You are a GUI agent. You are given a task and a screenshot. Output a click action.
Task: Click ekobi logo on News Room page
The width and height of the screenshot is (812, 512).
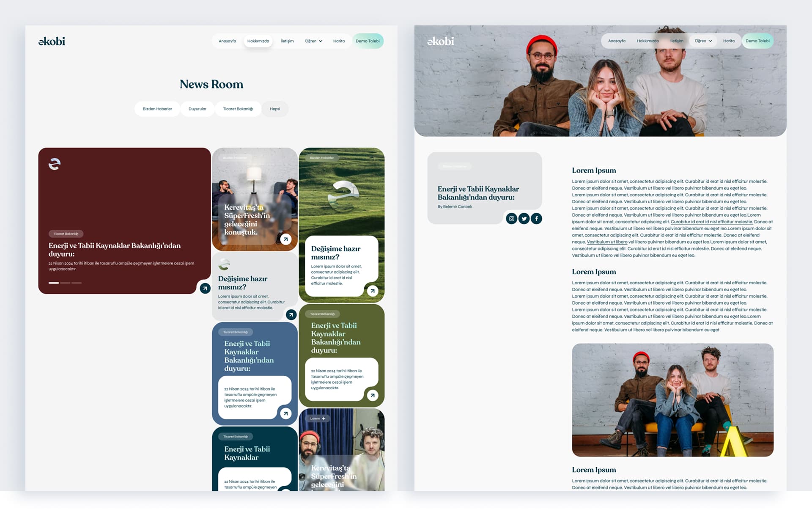click(x=52, y=41)
